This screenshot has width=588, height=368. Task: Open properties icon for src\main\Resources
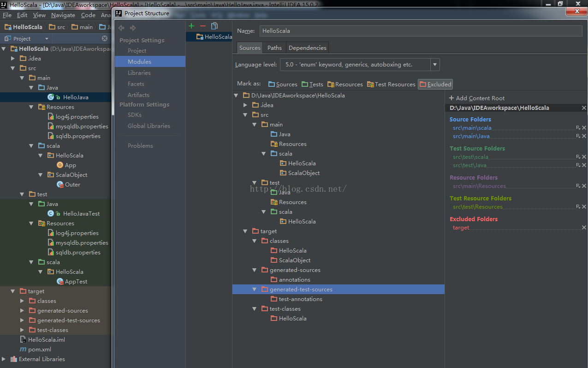[578, 186]
